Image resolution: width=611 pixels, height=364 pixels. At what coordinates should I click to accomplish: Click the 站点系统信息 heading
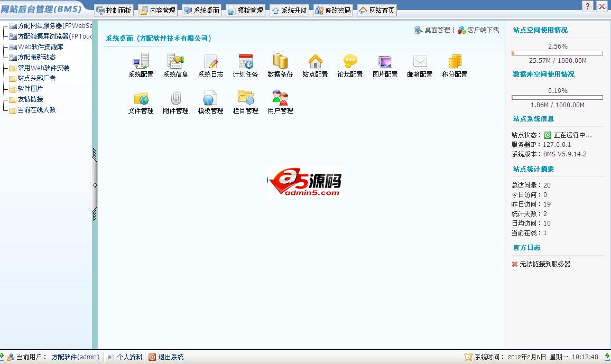tap(533, 119)
